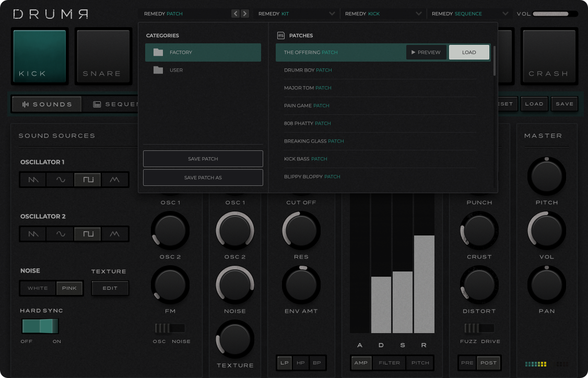The image size is (588, 378).
Task: Select the HP filter type
Action: 301,363
